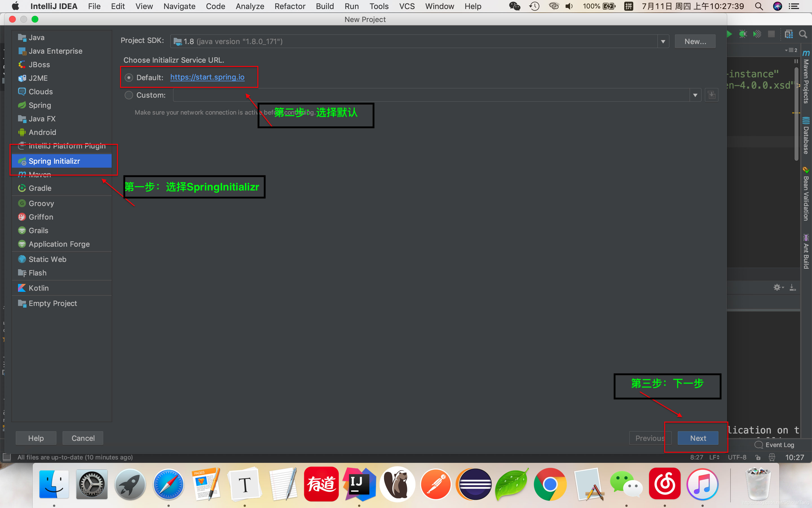Open Spotlight search in macOS menu bar
Screen dimensions: 812x508
[759, 6]
